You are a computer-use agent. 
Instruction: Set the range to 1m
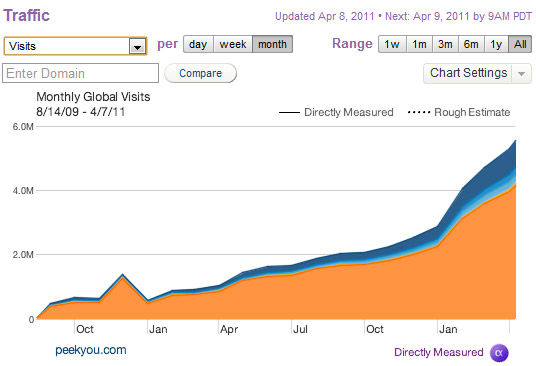click(419, 44)
